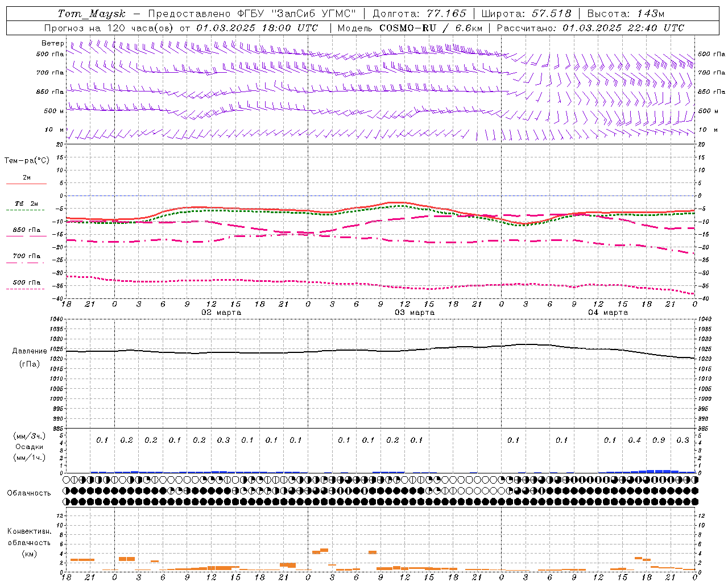Select the provider text ФГБУ "ЗапСиб УГМС"
728x582 pixels.
tap(296, 14)
